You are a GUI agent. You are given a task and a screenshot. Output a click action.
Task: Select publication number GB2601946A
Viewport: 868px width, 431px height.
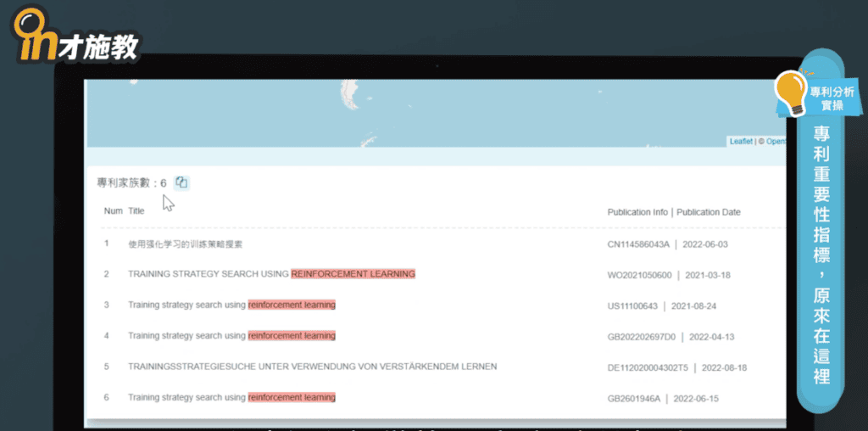click(634, 398)
